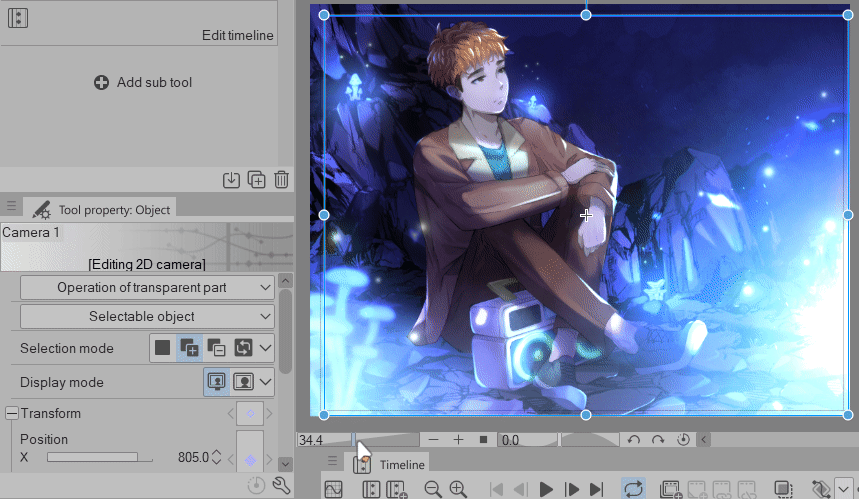The width and height of the screenshot is (859, 499).
Task: Go to previous Transform keyframe
Action: click(x=230, y=414)
